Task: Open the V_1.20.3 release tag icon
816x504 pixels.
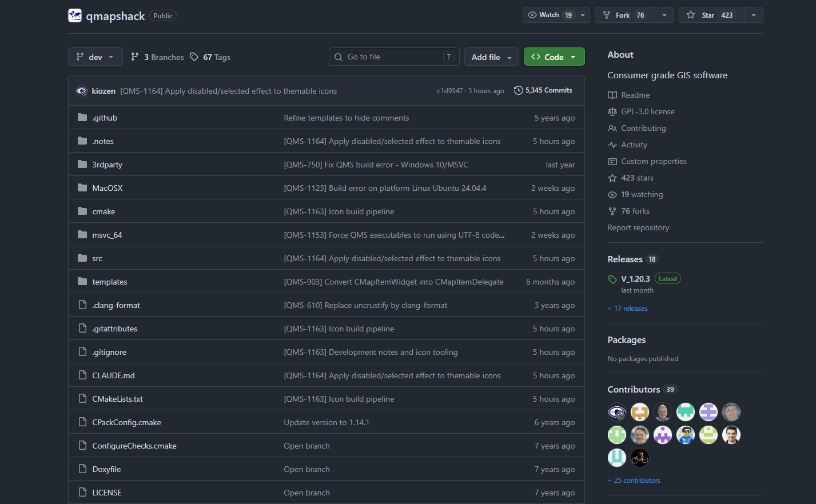Action: (612, 279)
